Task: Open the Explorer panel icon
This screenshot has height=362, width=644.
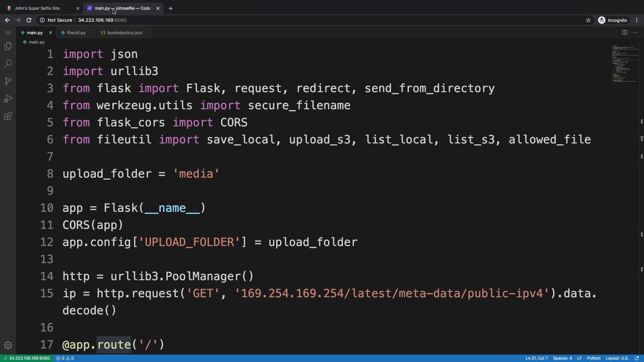Action: [x=8, y=46]
